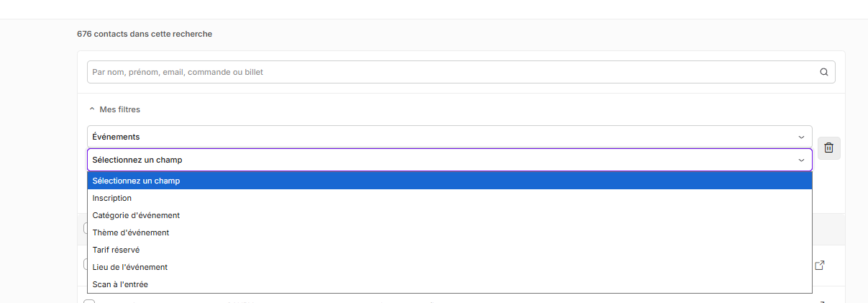Viewport: 868px width, 303px height.
Task: Choose Tarif réservé in the dropdown
Action: 449,250
